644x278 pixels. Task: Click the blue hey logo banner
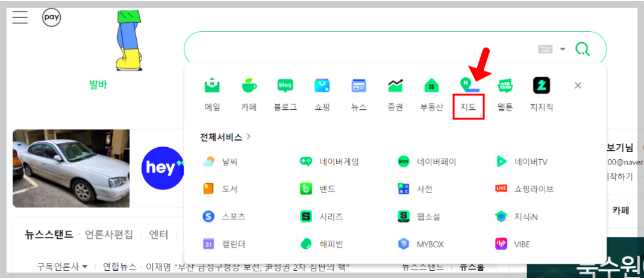click(x=163, y=168)
